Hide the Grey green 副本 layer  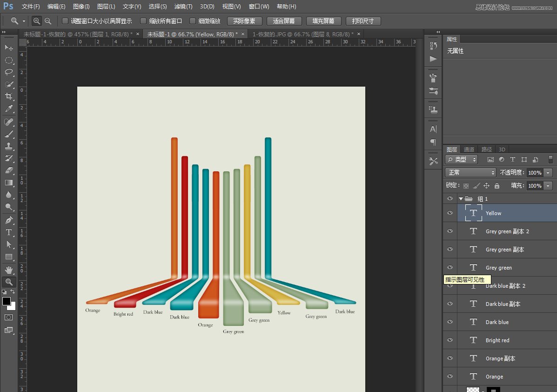tap(450, 249)
